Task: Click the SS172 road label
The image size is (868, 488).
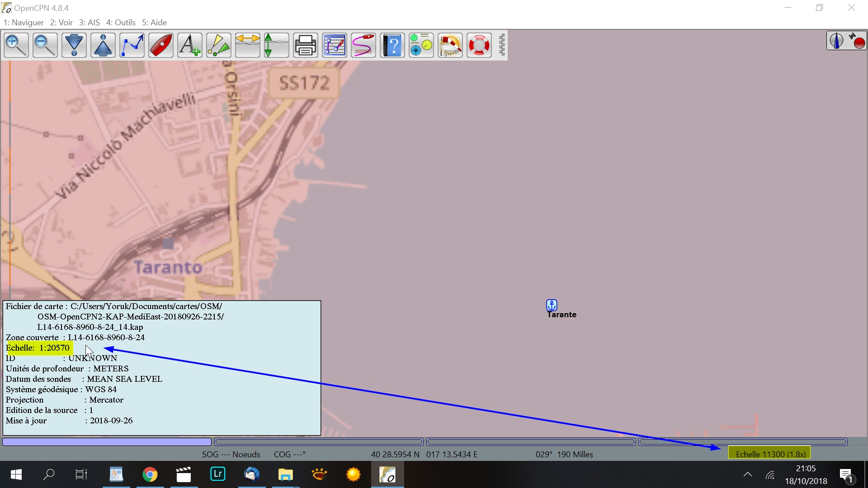Action: pos(304,83)
